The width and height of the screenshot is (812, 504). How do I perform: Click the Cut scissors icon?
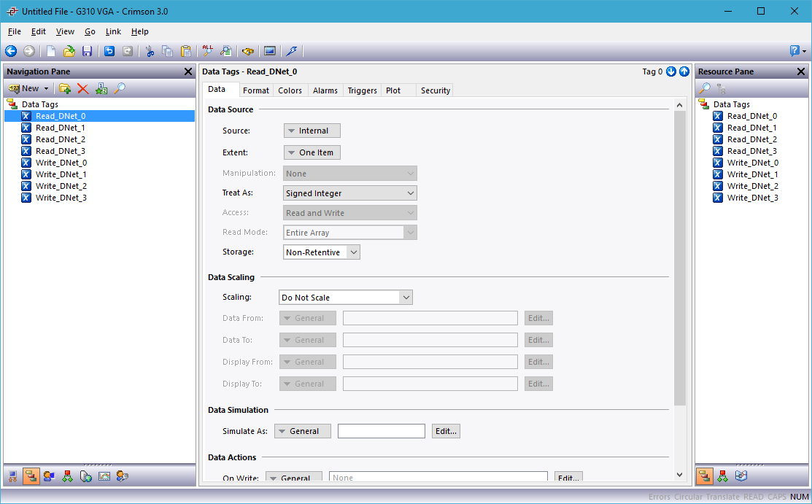[150, 51]
